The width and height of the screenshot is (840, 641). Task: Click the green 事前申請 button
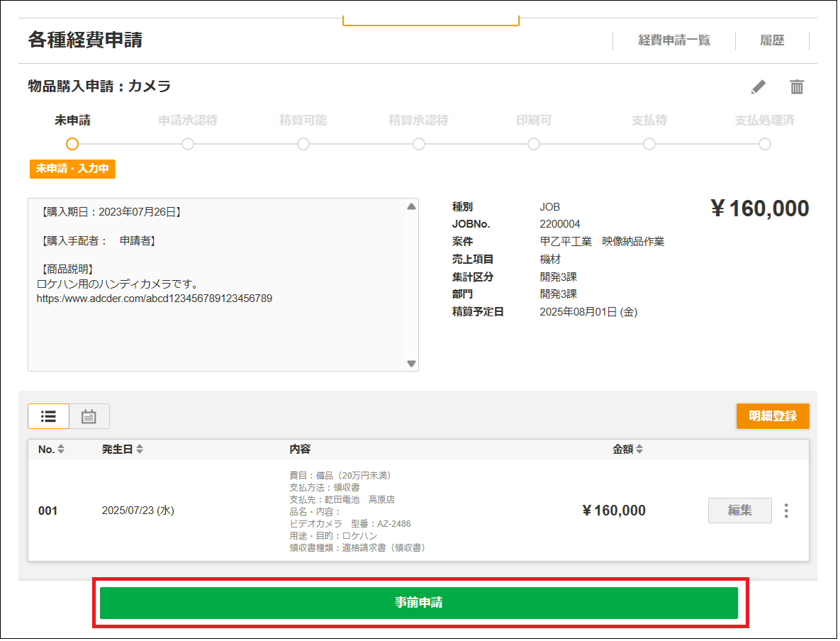(x=420, y=604)
